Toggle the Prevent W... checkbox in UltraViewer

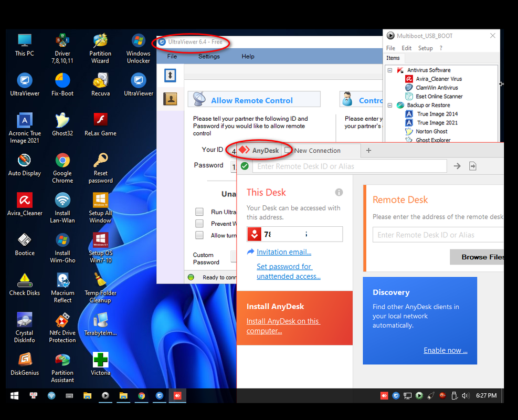pyautogui.click(x=199, y=223)
